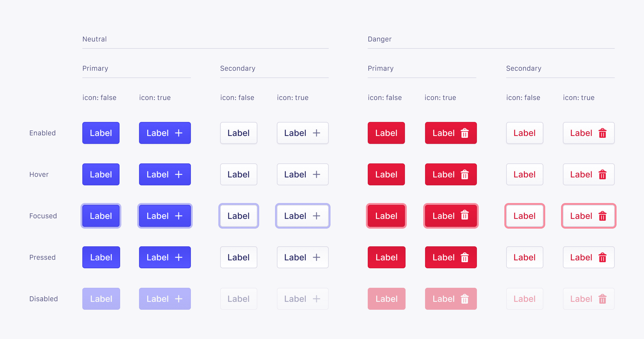Select the Pressed Neutral Secondary Label button

238,257
